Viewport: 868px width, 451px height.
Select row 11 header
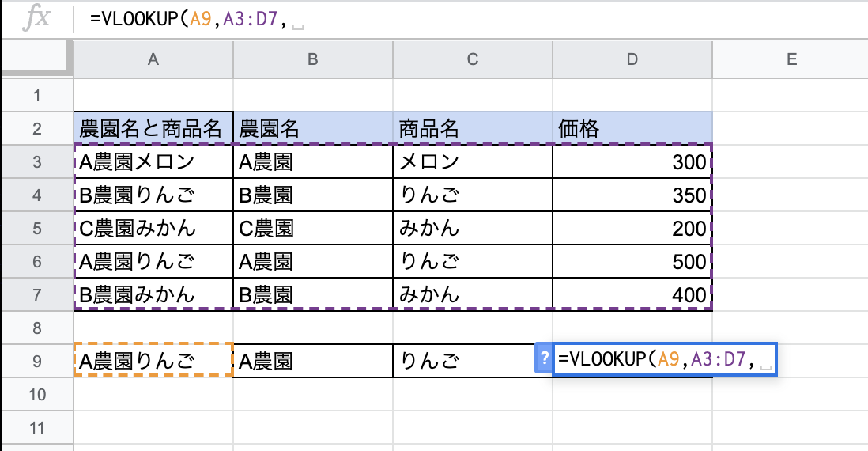(x=37, y=428)
